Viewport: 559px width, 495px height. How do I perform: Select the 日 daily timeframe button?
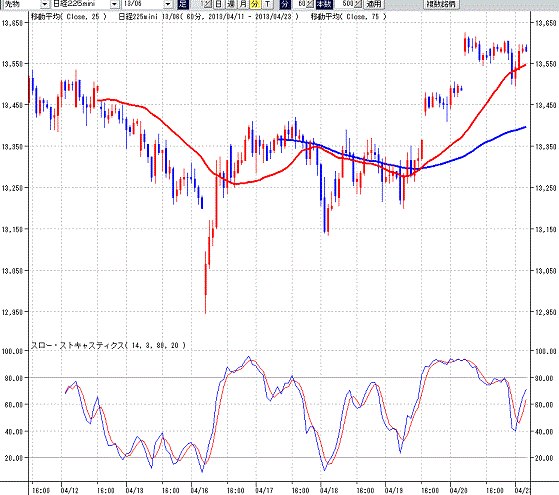(219, 4)
